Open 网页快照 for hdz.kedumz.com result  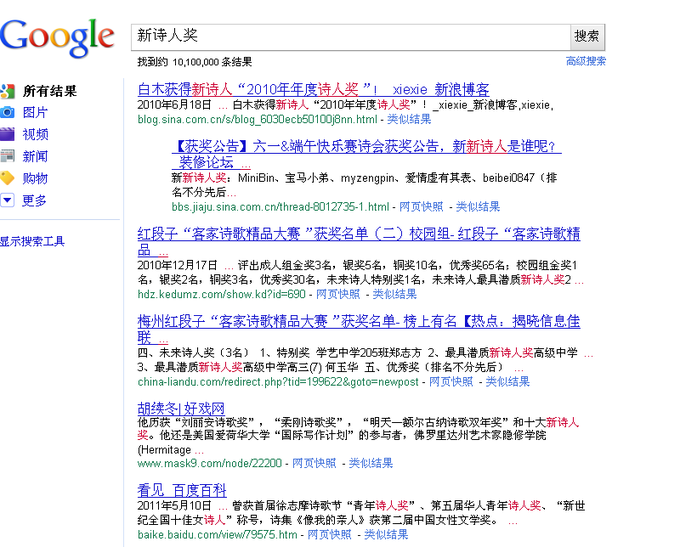pyautogui.click(x=338, y=294)
